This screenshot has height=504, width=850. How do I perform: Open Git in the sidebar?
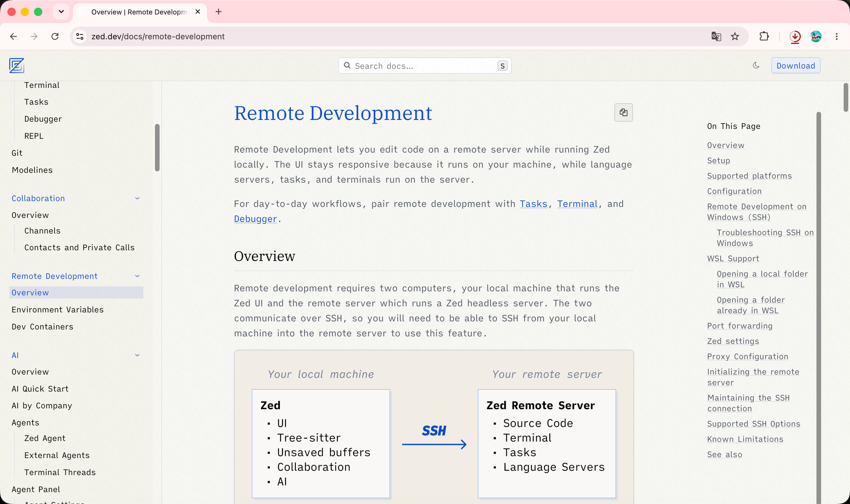coord(17,153)
